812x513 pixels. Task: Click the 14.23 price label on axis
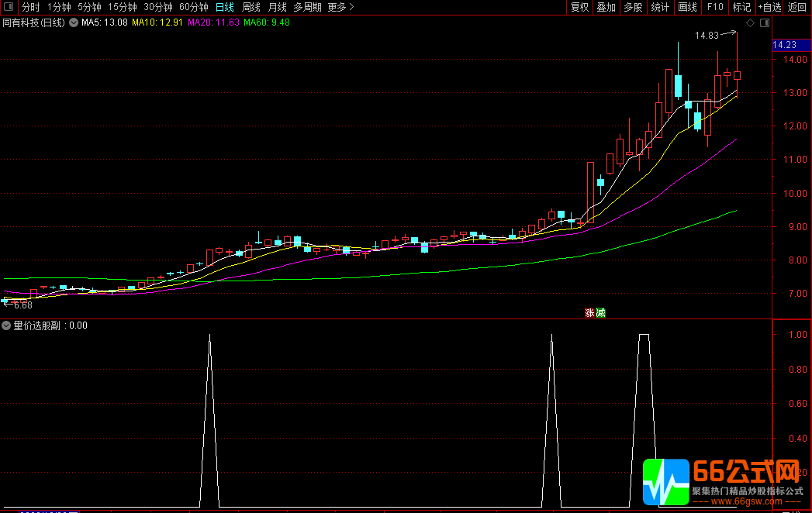[x=785, y=45]
